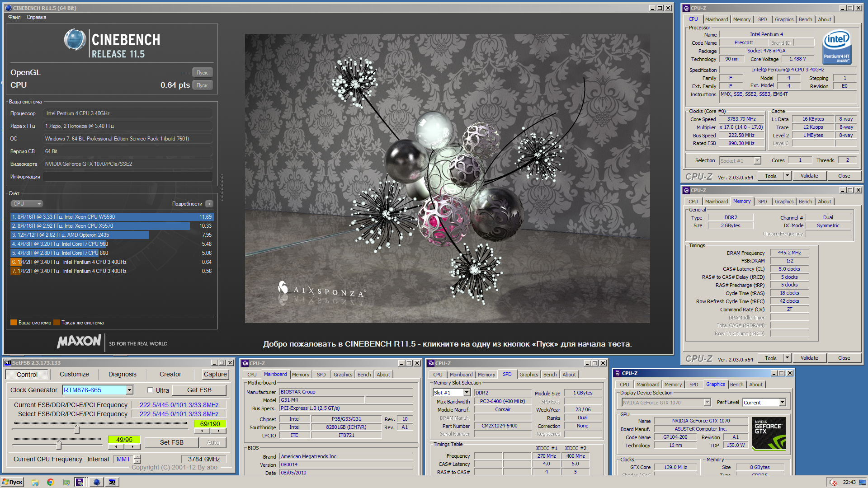Viewport: 868px width, 488px height.
Task: Click the Информация input field in Cinebench
Action: coord(128,177)
